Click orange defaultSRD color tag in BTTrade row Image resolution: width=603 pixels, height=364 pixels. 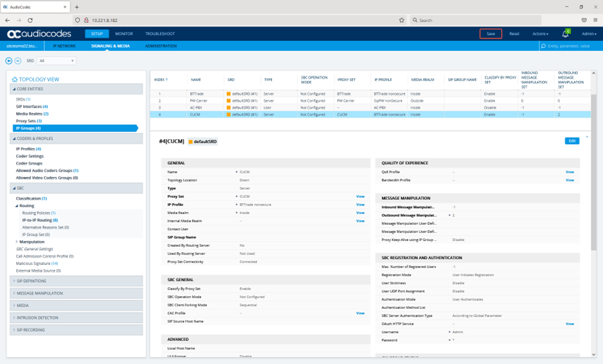[x=229, y=94]
